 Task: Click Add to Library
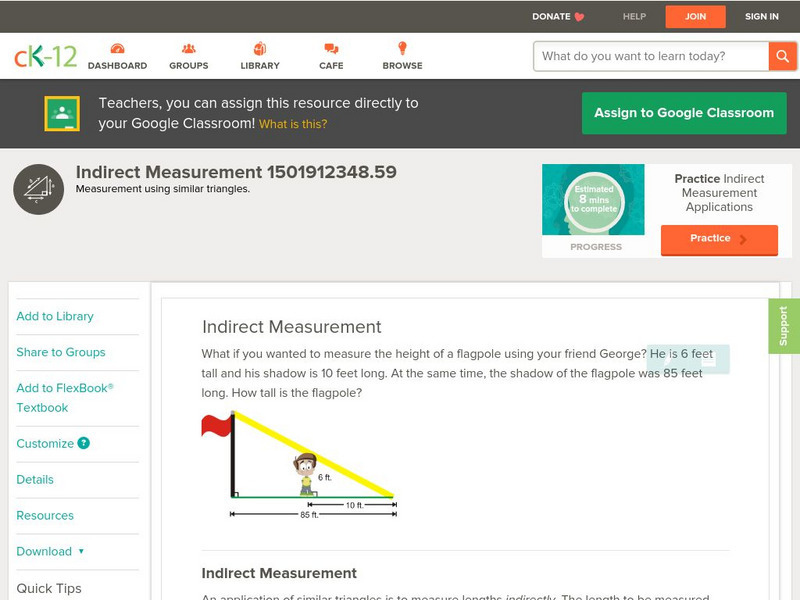(x=55, y=316)
